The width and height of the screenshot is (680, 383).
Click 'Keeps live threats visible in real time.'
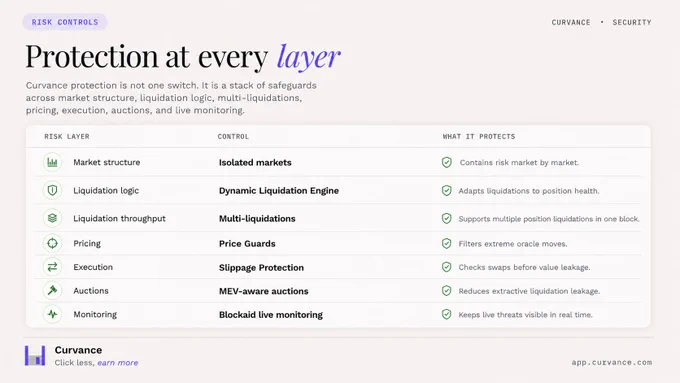point(525,315)
